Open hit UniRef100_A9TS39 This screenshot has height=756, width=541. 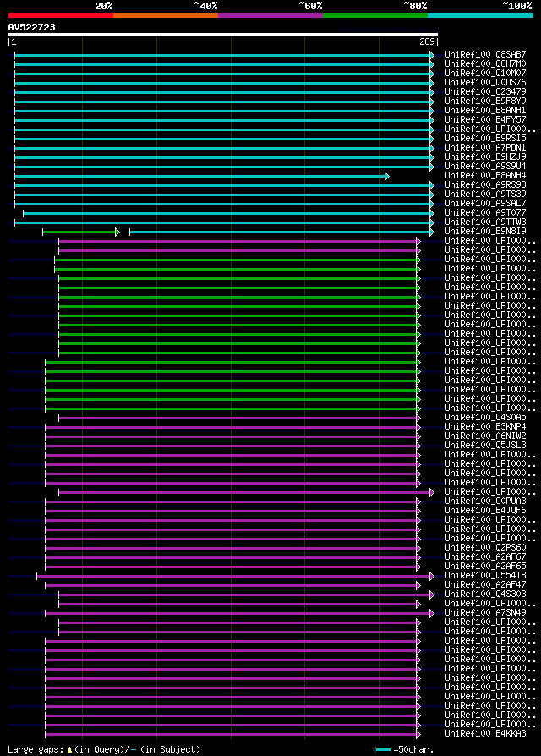(485, 194)
